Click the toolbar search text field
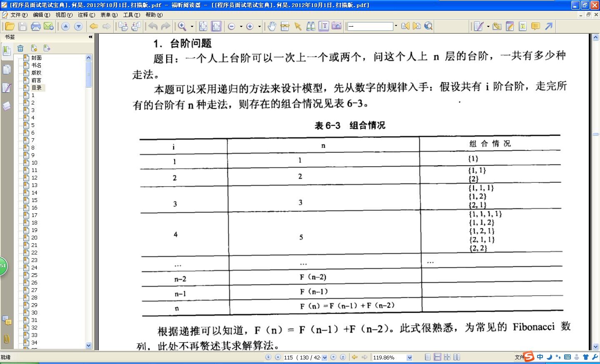600x364 pixels. pos(370,26)
